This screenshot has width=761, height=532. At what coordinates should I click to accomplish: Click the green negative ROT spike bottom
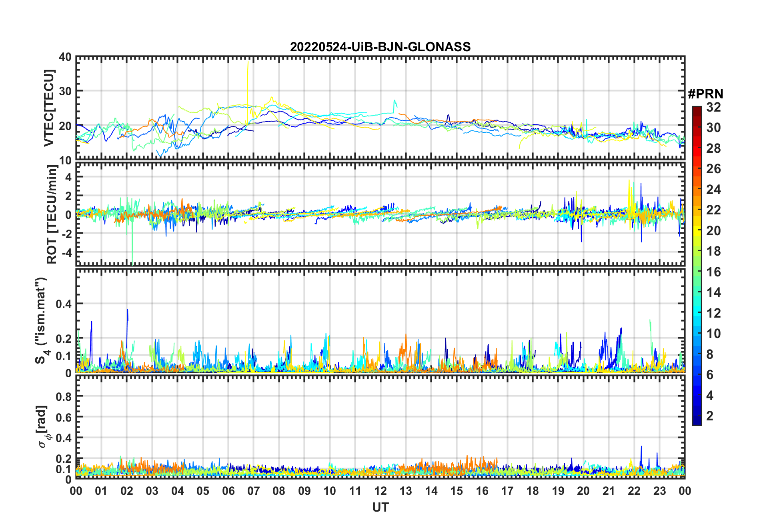point(132,263)
